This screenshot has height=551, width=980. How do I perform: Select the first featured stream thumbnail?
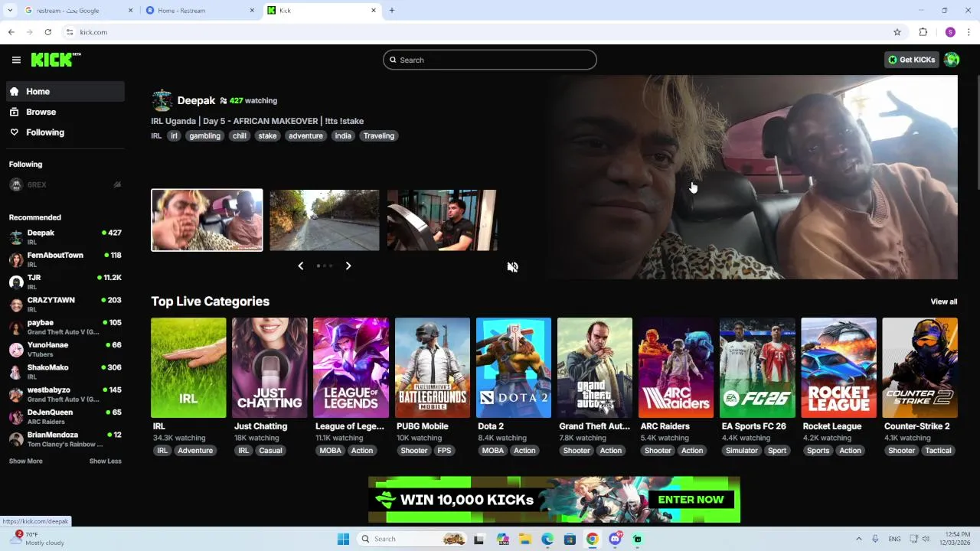207,220
